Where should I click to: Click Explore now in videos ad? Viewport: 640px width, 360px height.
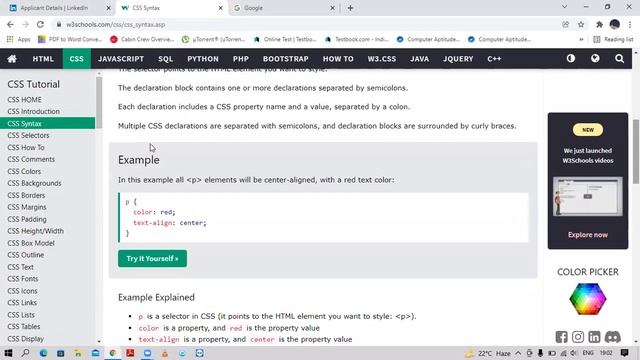(588, 235)
